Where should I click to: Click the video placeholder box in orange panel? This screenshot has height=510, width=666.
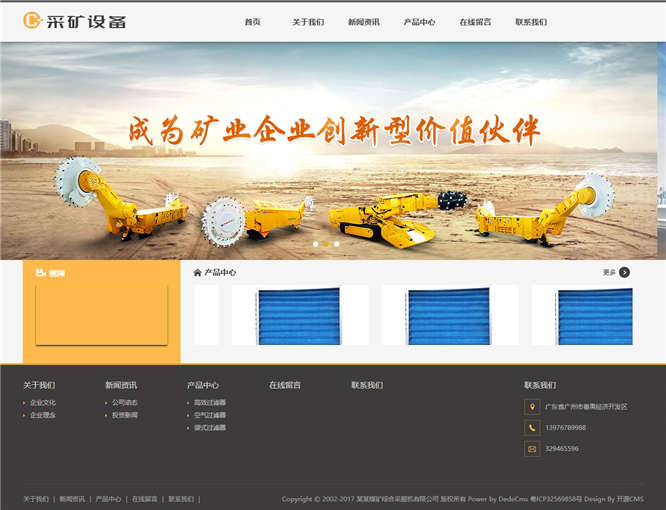pyautogui.click(x=101, y=314)
